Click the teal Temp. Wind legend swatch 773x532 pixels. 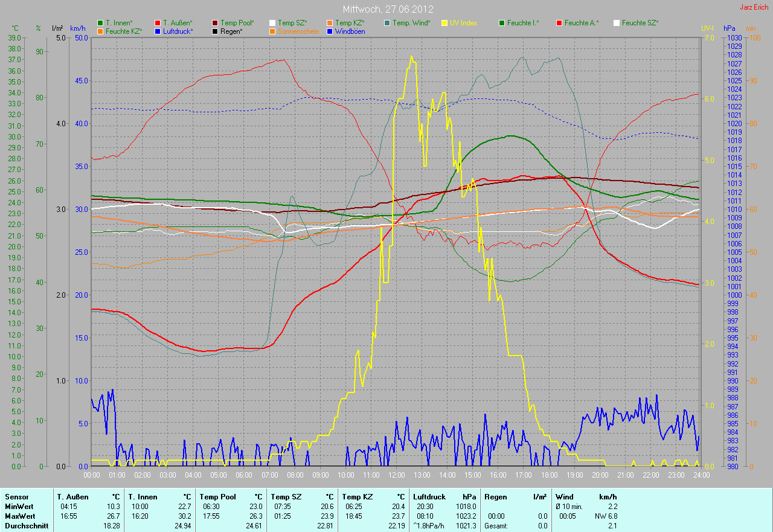click(387, 23)
